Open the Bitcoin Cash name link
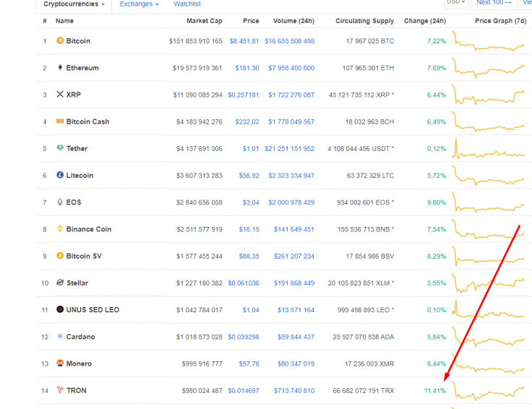Viewport: 532px width, 409px height. coord(88,121)
